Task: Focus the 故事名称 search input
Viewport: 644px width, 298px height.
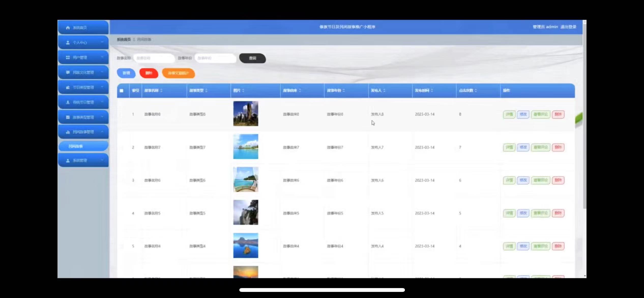Action: [154, 58]
